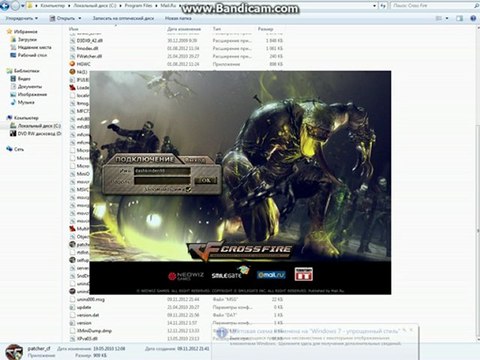The height and width of the screenshot is (360, 480).
Task: Open Недавние места in navigation pane
Action: [34, 47]
